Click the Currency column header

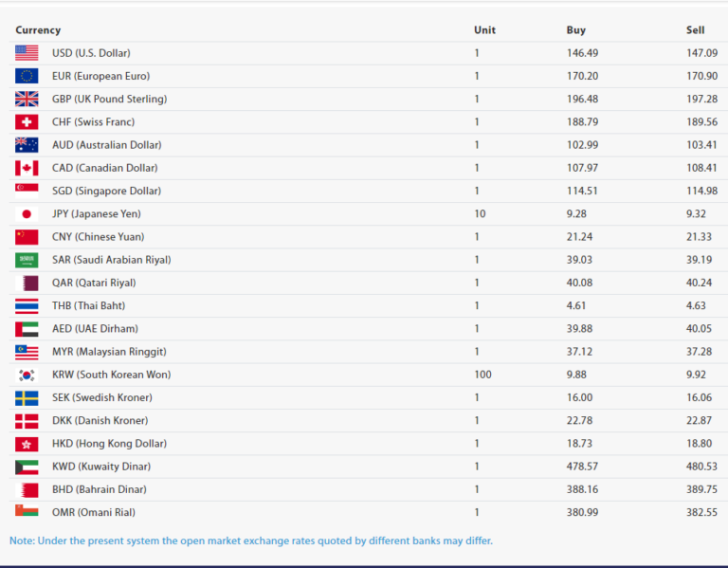38,30
